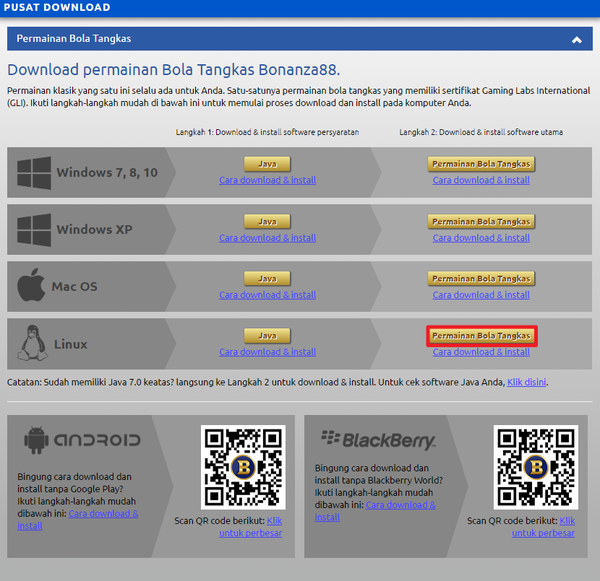Click the Windows logo in Windows 7, 8, 10 row
The height and width of the screenshot is (581, 600).
[34, 173]
